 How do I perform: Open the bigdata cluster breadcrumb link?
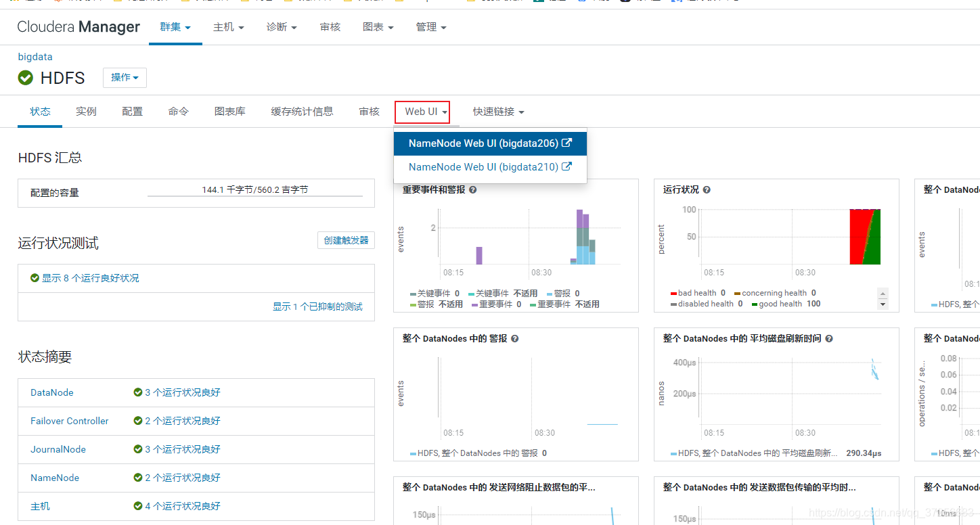point(35,57)
